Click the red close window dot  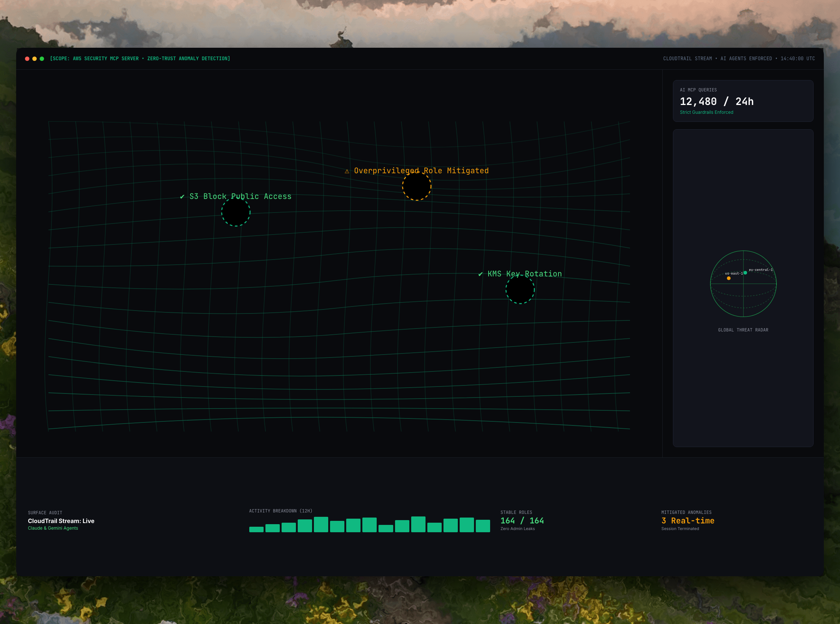point(27,59)
